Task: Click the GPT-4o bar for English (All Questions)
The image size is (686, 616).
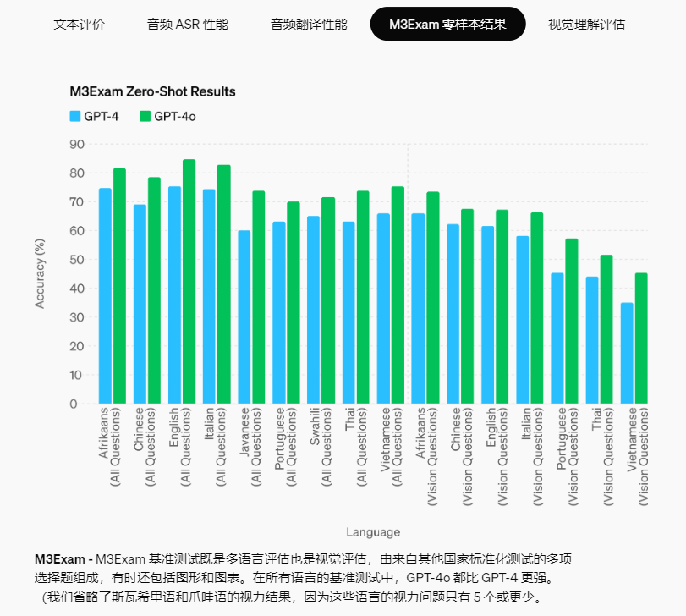Action: [x=189, y=282]
